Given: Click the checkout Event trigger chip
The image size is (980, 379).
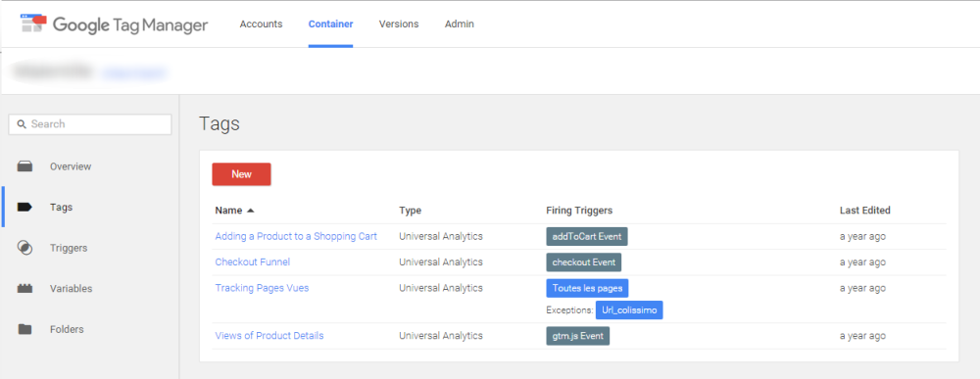Looking at the screenshot, I should click(584, 262).
